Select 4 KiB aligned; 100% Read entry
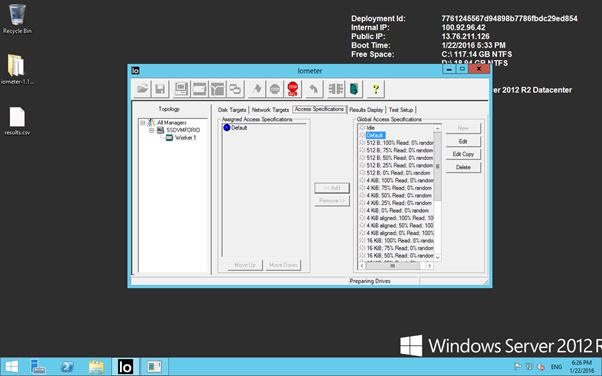Viewport: 602px width, 376px height. click(x=400, y=218)
